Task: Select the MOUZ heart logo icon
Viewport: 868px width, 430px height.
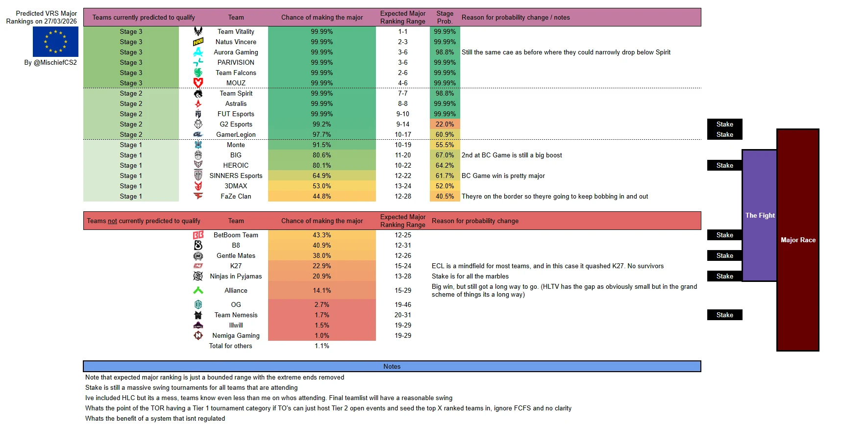Action: [198, 83]
